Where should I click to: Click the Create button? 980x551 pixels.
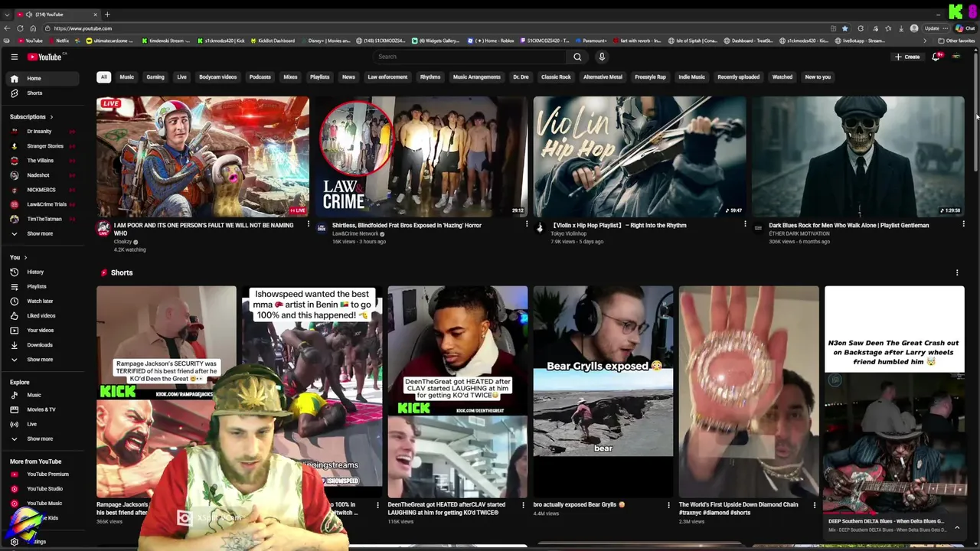point(907,57)
